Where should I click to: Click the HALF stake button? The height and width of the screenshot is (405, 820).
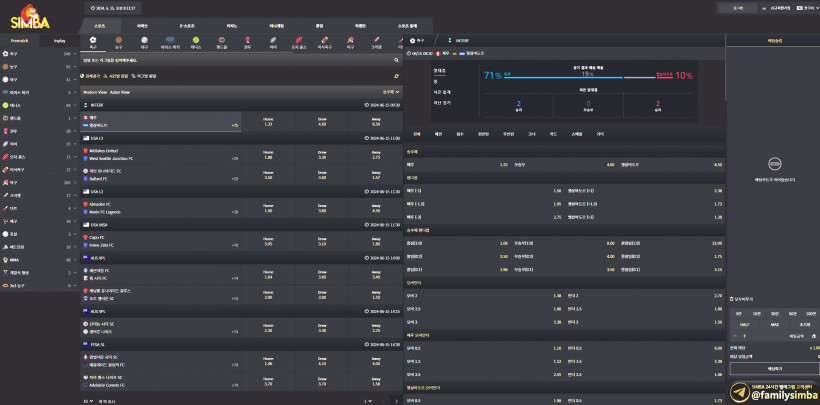744,324
